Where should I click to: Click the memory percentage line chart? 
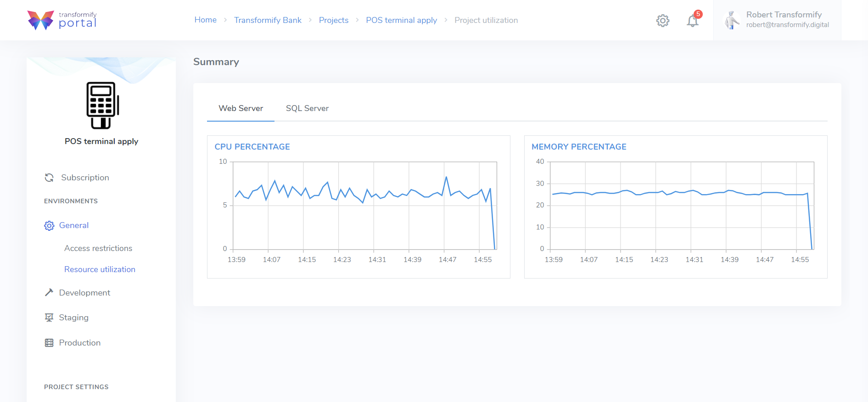[682, 206]
